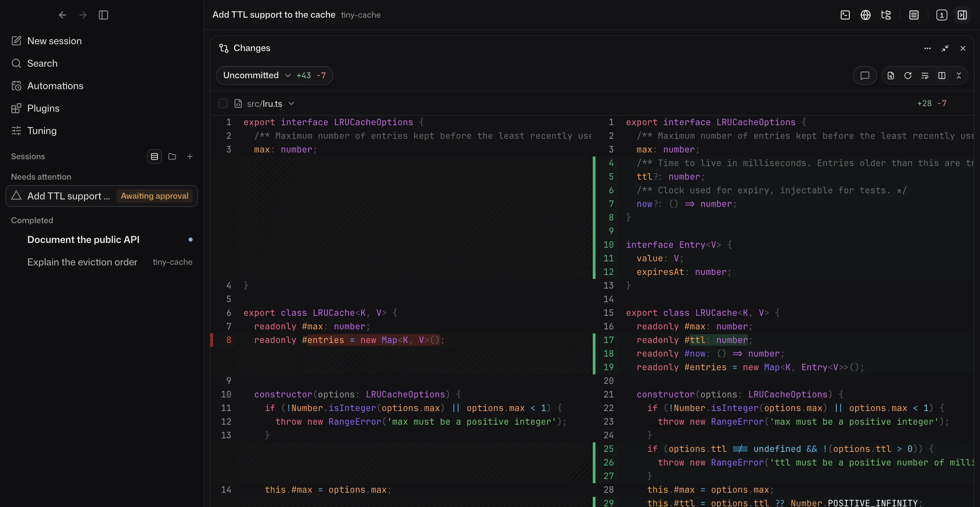Click the boxed number 1 icon
Viewport: 980px width, 507px height.
point(942,15)
